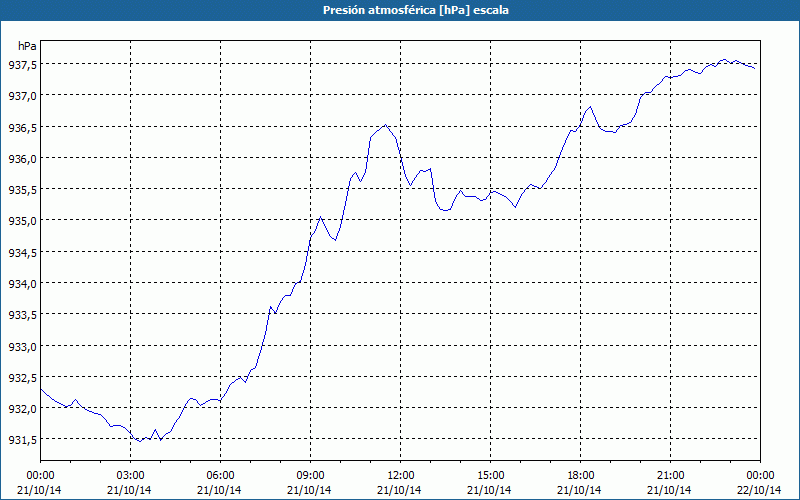Click the 15:00 time axis label
The image size is (800, 500).
coord(490,476)
